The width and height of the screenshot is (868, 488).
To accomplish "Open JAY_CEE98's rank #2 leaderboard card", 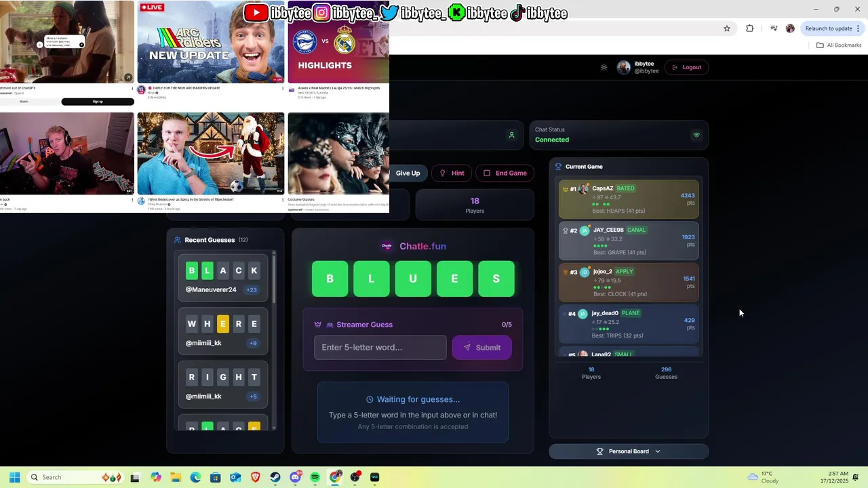I will (629, 241).
